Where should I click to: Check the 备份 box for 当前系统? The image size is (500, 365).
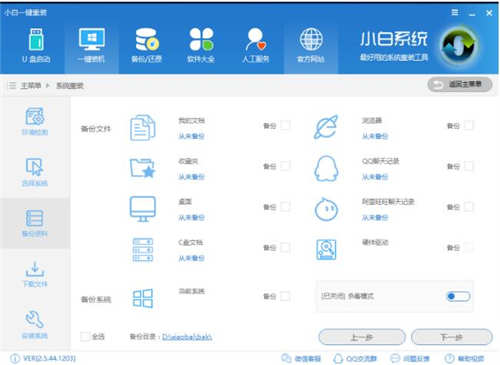click(285, 296)
